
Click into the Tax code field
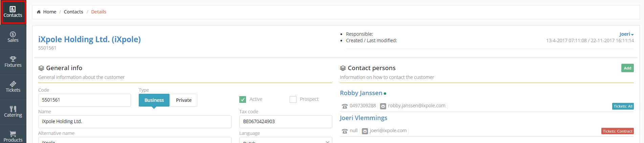[x=285, y=122]
